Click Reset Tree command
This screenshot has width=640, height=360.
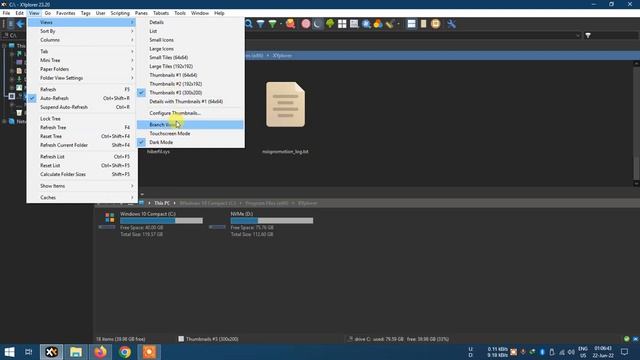click(x=82, y=136)
